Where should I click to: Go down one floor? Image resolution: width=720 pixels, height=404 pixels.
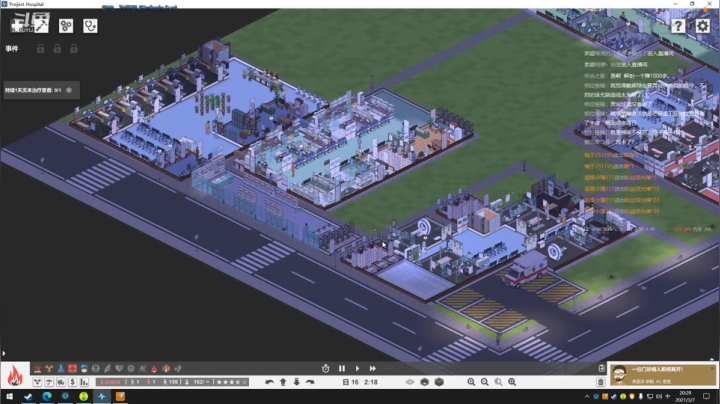coord(297,382)
